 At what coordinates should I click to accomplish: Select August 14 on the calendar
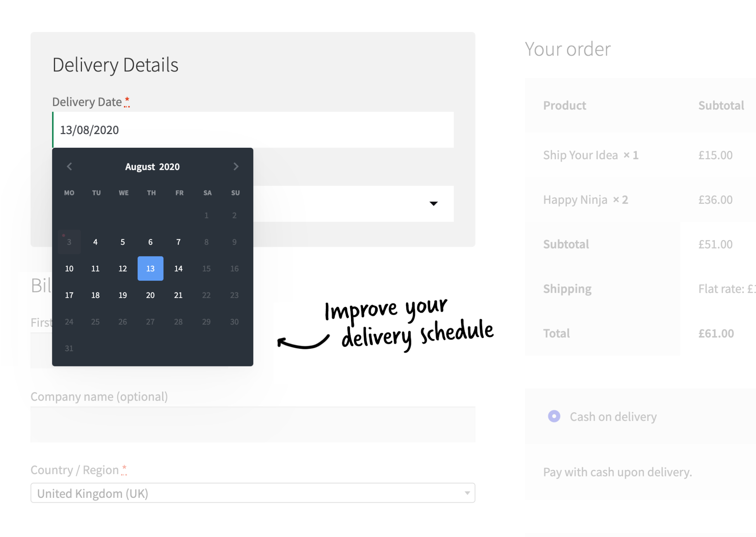[178, 268]
